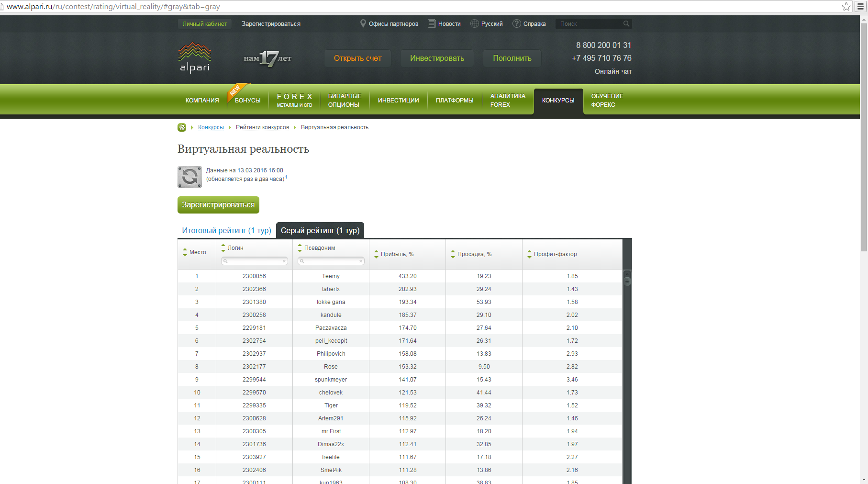
Task: Open the КОМПАНИЯ menu
Action: pos(202,101)
